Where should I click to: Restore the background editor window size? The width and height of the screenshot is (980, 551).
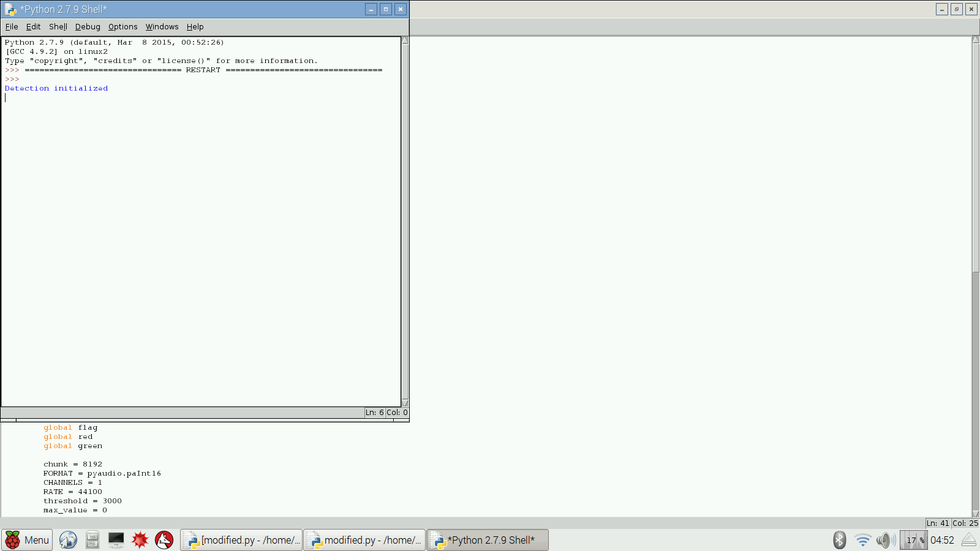pos(957,9)
